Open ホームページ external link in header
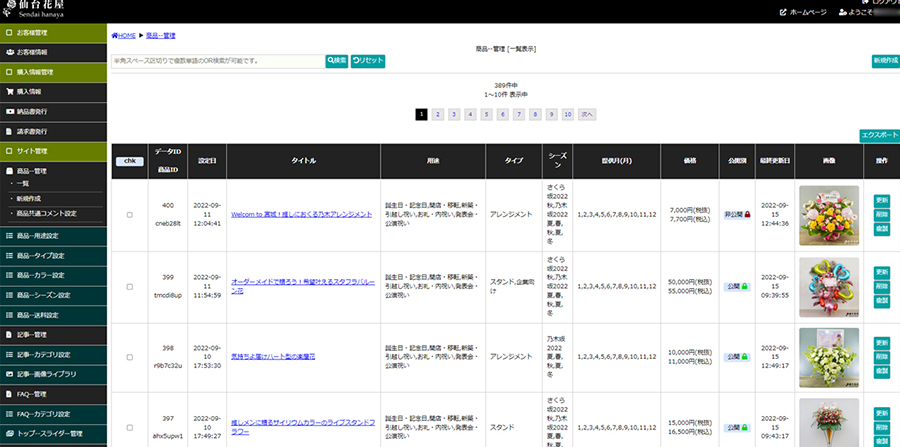 pos(802,12)
